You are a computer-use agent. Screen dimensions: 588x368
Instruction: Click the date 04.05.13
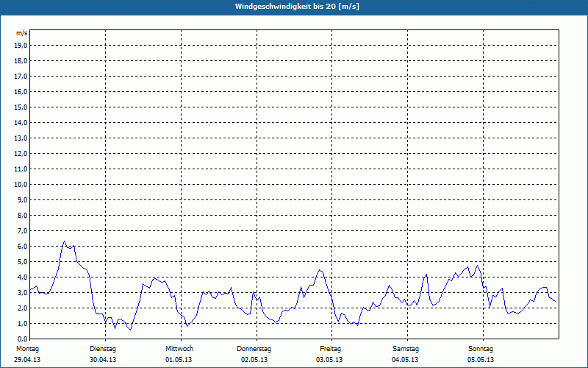click(405, 360)
